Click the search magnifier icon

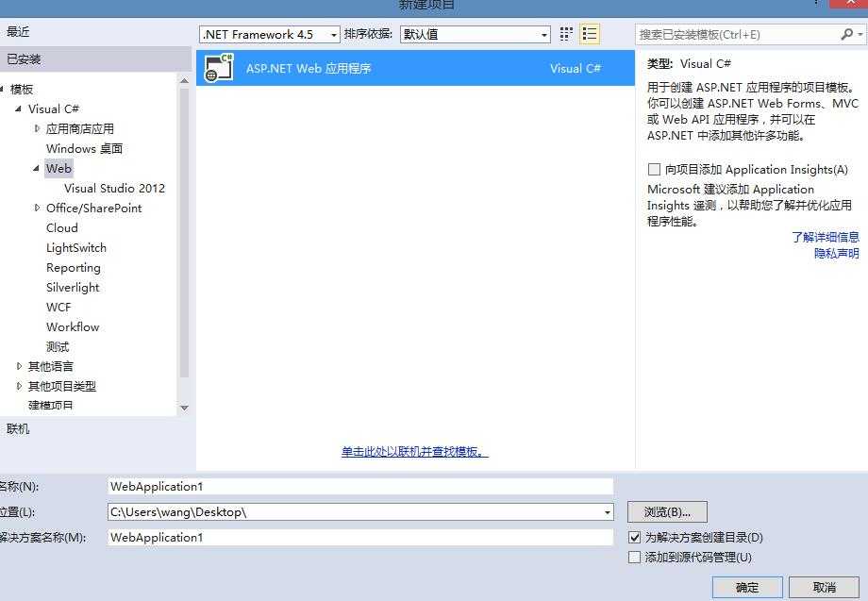click(846, 34)
